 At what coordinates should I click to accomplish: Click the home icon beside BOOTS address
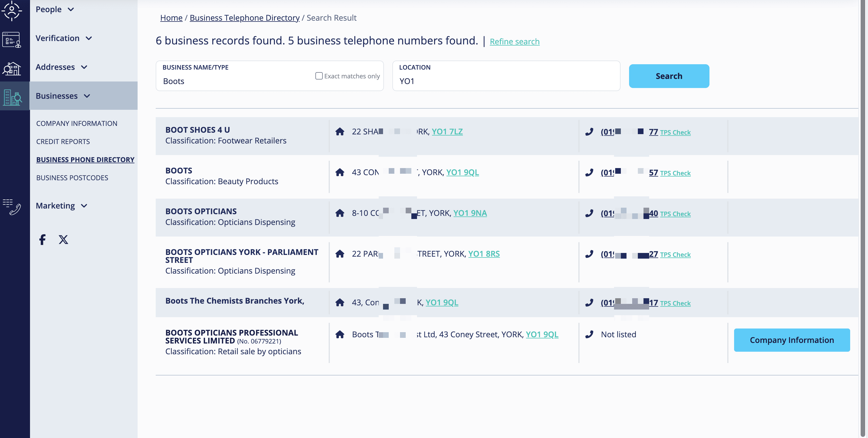pyautogui.click(x=339, y=172)
